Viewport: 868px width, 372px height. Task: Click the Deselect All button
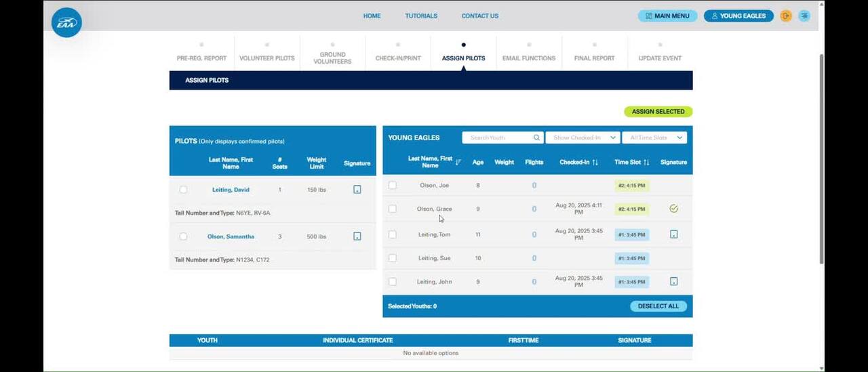coord(658,306)
